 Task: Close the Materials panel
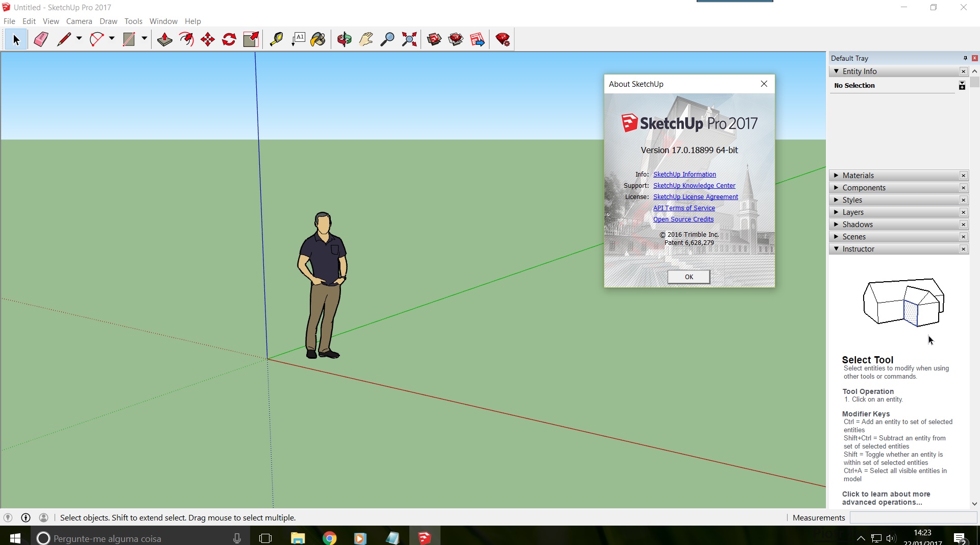point(963,176)
